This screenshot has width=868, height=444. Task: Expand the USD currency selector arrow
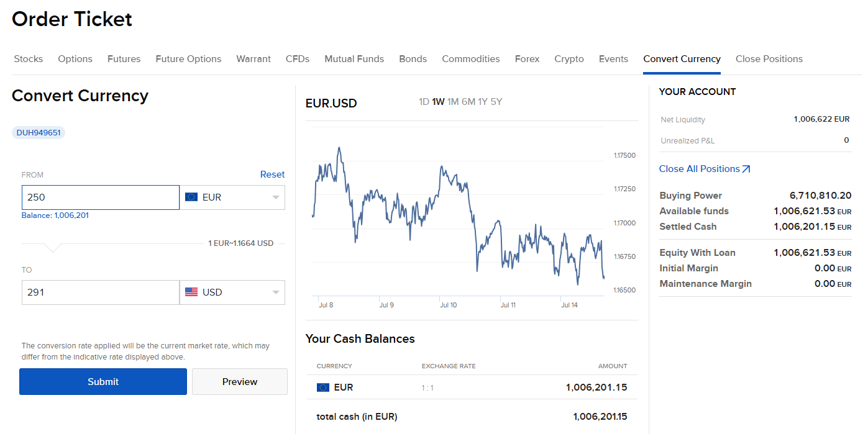275,292
